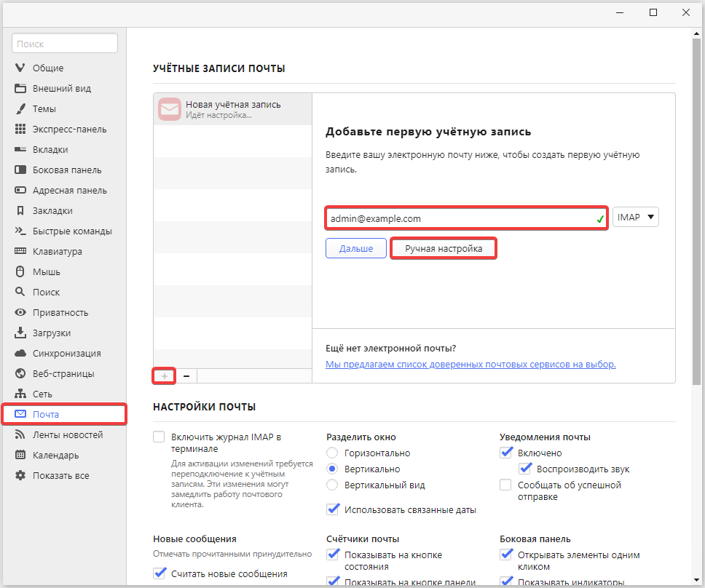Open the Почта settings section
The width and height of the screenshot is (705, 588).
coord(64,414)
